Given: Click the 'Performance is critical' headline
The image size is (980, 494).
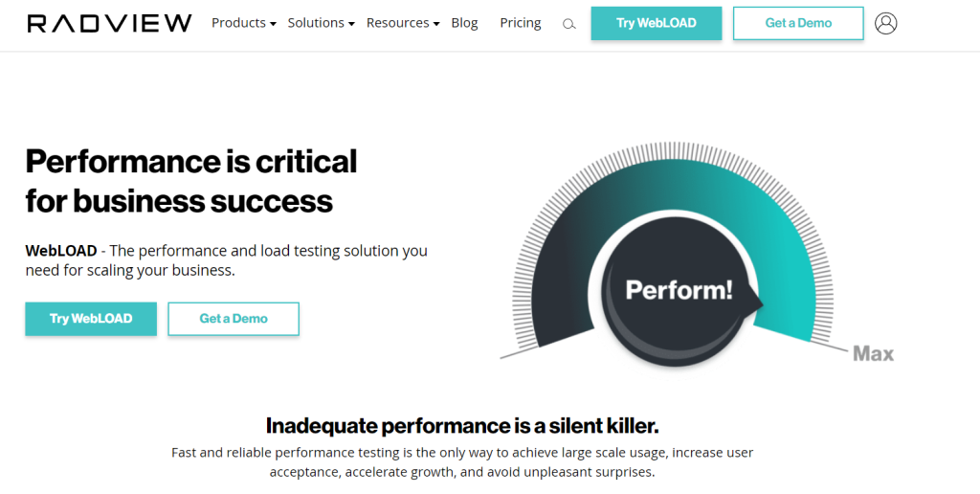Looking at the screenshot, I should point(191,181).
